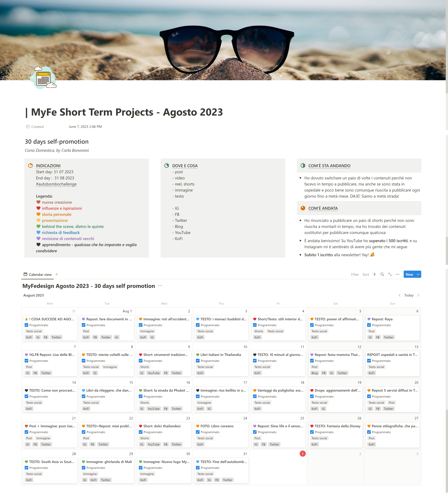Click the sunglasses cover image
The height and width of the screenshot is (497, 448).
coord(223,40)
